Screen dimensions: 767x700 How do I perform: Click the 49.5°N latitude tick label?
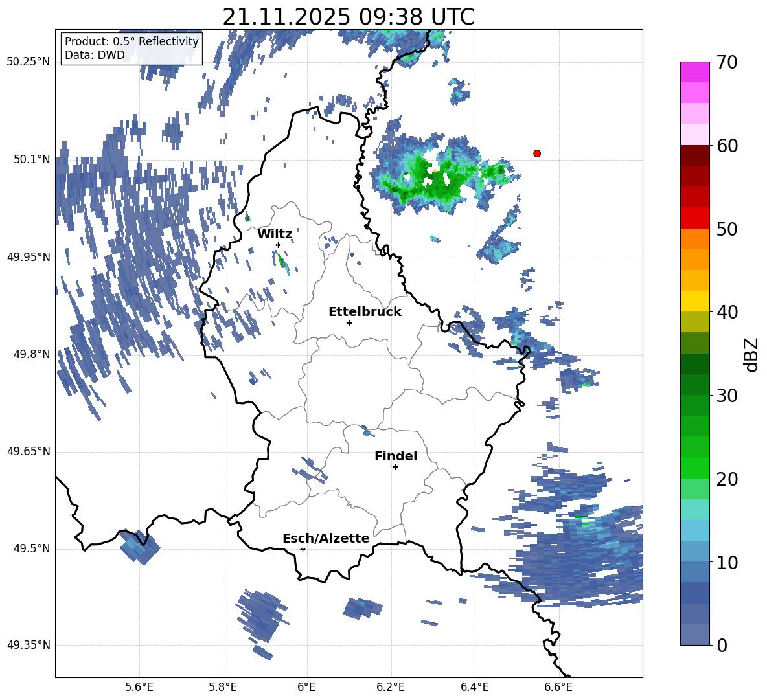(31, 548)
